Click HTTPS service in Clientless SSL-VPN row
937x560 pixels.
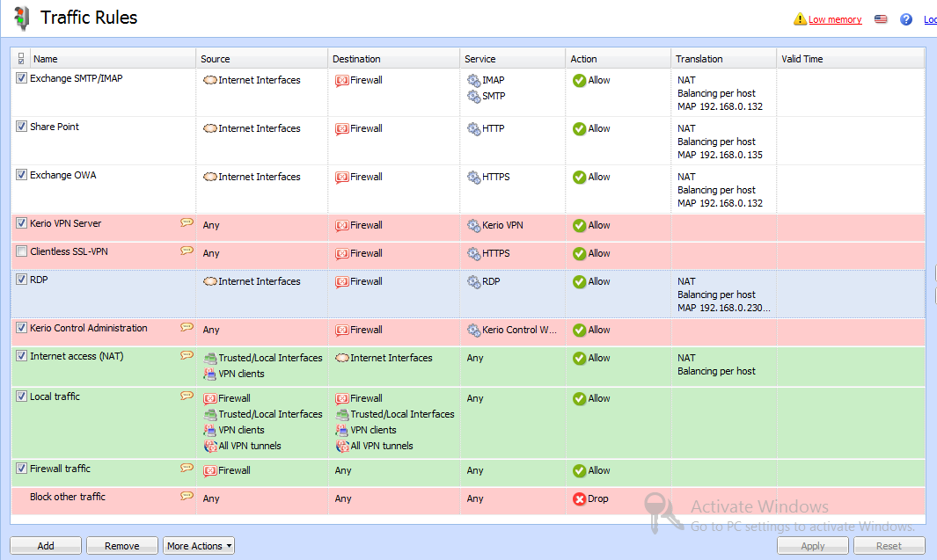pyautogui.click(x=496, y=253)
